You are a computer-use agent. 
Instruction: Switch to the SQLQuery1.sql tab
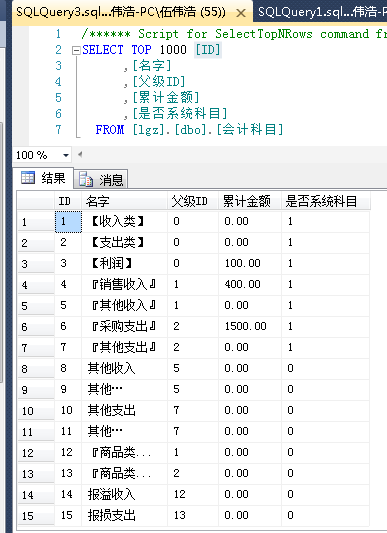pyautogui.click(x=321, y=12)
